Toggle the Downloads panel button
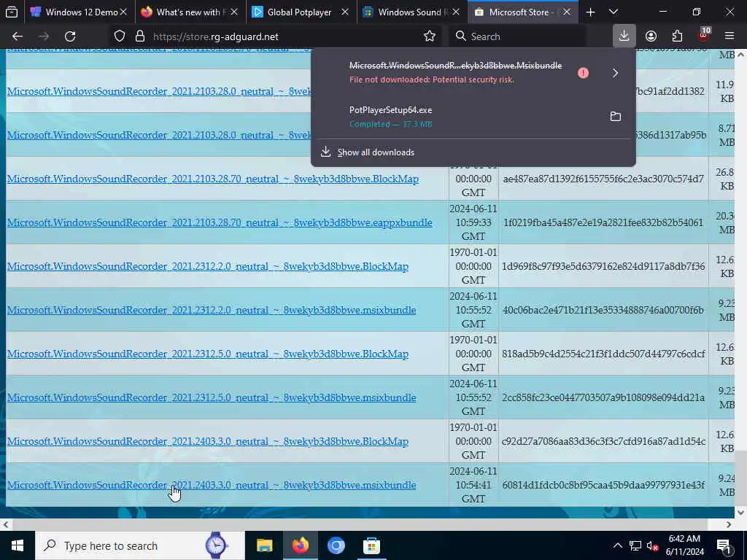 pos(624,36)
